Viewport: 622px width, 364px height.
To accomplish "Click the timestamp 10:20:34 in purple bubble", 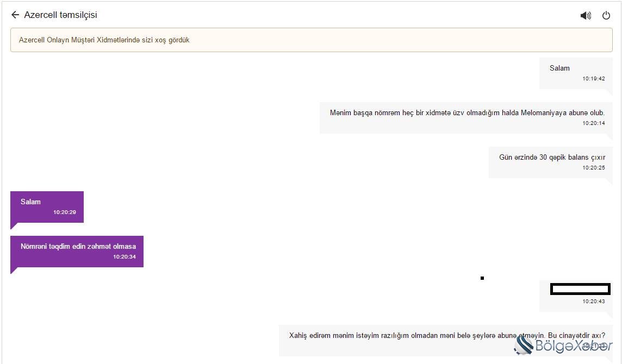I will 125,257.
